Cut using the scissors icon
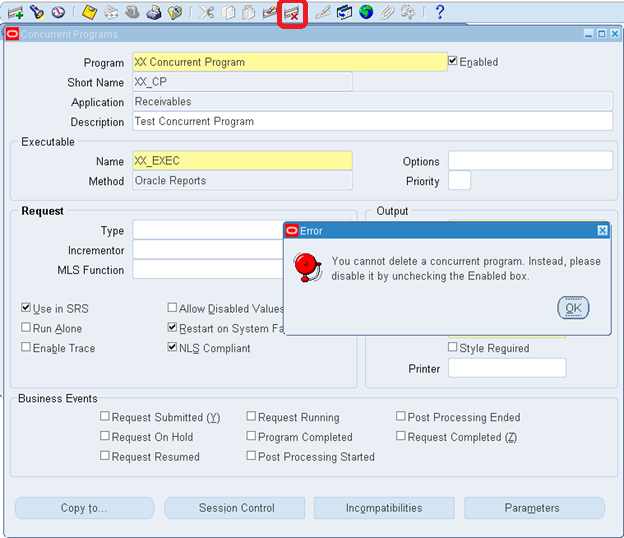The height and width of the screenshot is (538, 624). 206,12
